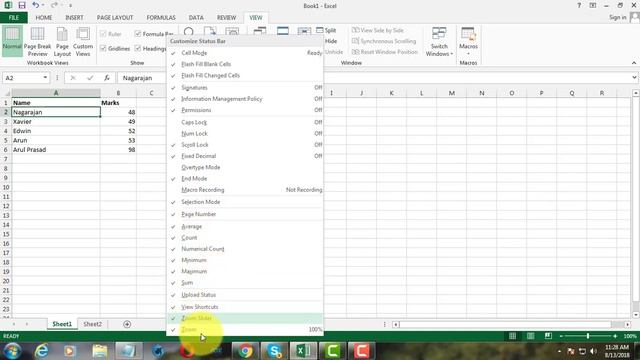Toggle Zoom Slider option in menu
The height and width of the screenshot is (360, 640).
(x=245, y=318)
